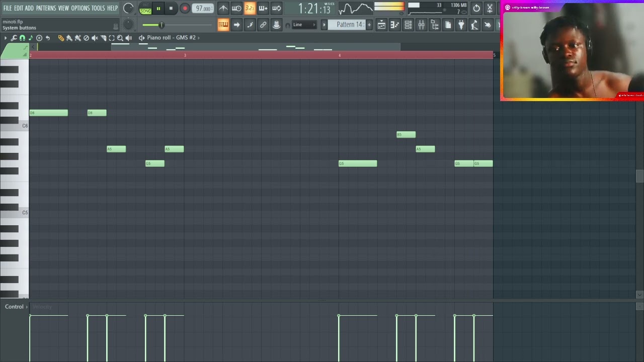Screen dimensions: 644x362
Task: Toggle the 3.2.1 countdown before recording
Action: click(x=250, y=8)
